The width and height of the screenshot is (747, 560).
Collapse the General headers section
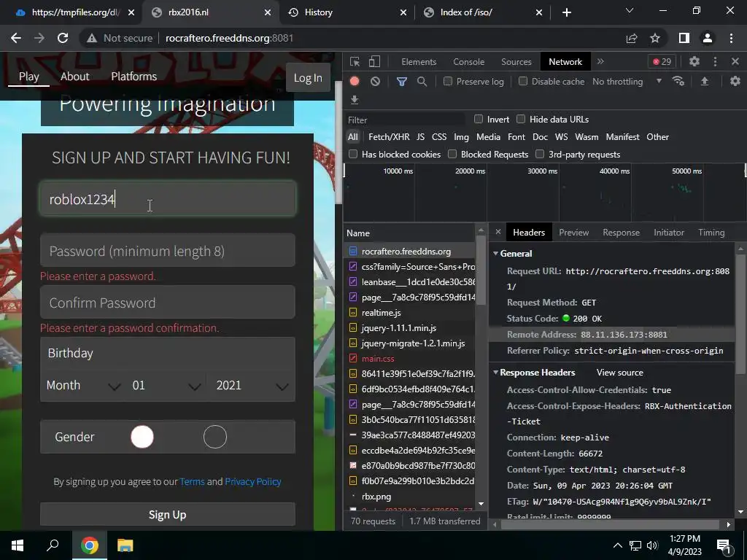tap(495, 253)
